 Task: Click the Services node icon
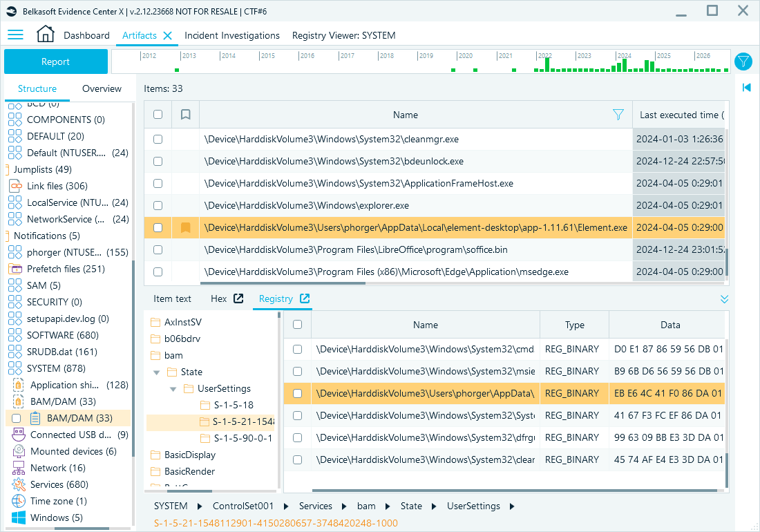(x=19, y=484)
